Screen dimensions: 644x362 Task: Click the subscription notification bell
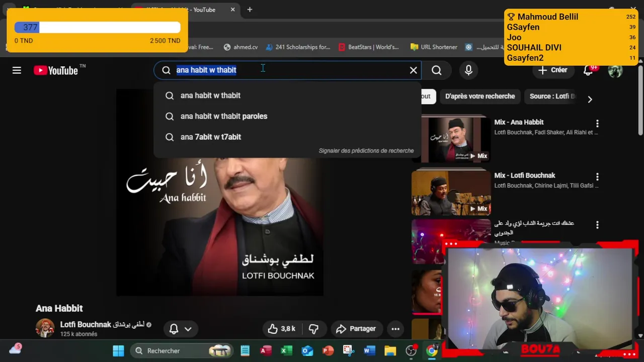[174, 329]
